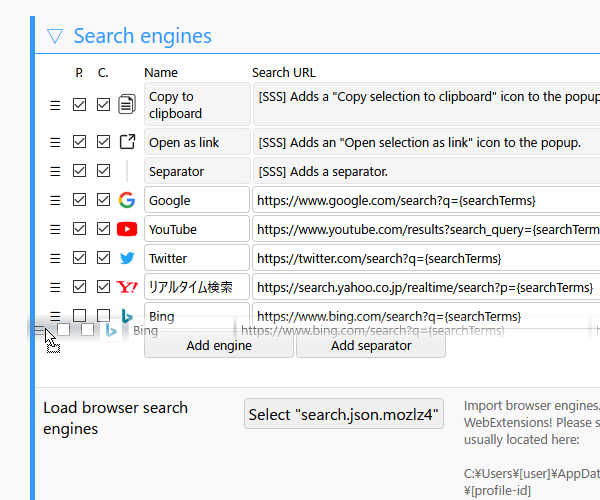The height and width of the screenshot is (500, 600).
Task: Enable Bing in the popup column
Action: point(79,316)
